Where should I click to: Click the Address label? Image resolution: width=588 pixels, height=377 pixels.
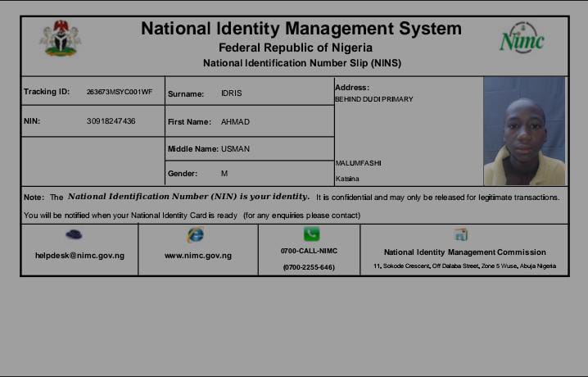click(x=352, y=88)
